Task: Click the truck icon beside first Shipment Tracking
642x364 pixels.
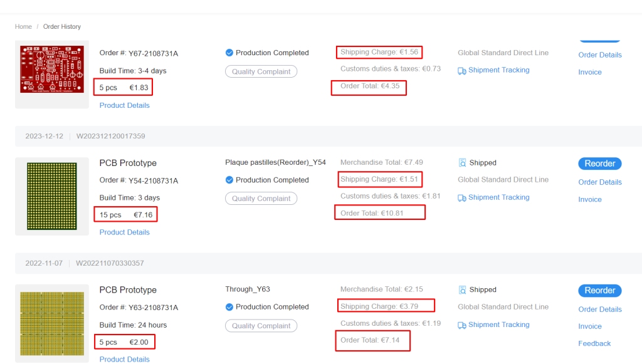Action: pyautogui.click(x=462, y=71)
